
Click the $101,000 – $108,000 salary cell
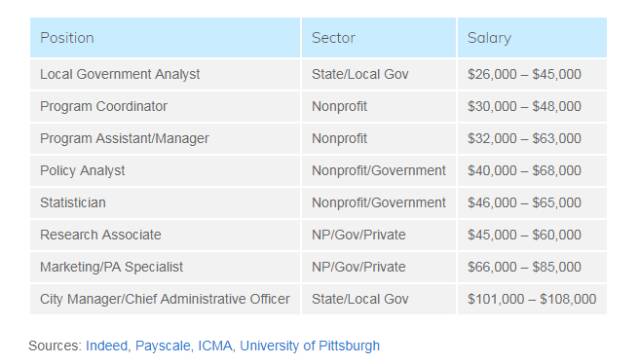(532, 299)
